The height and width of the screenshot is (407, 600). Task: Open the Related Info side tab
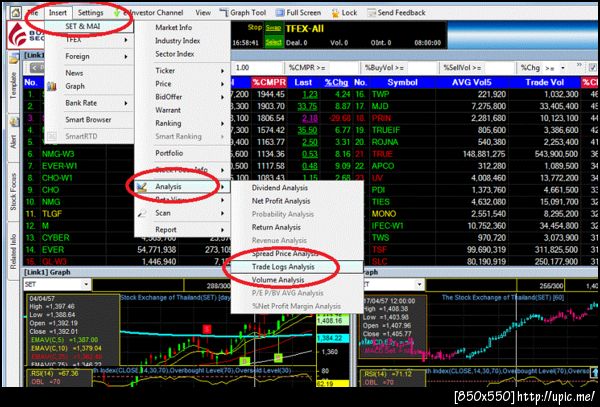coord(13,251)
